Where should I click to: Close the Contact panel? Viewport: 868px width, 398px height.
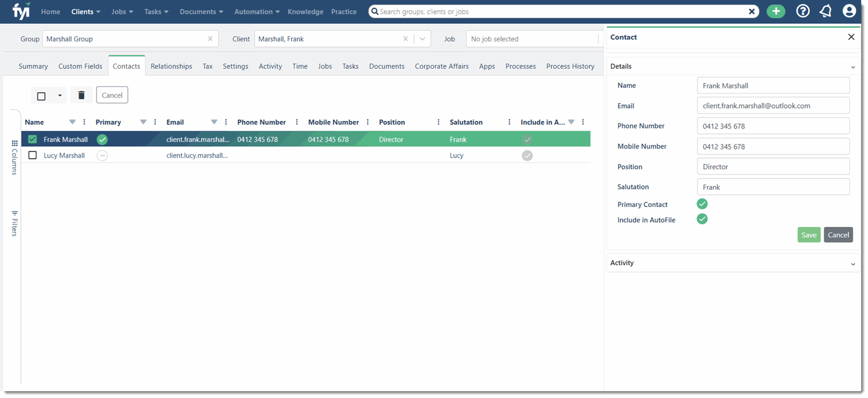(x=851, y=37)
